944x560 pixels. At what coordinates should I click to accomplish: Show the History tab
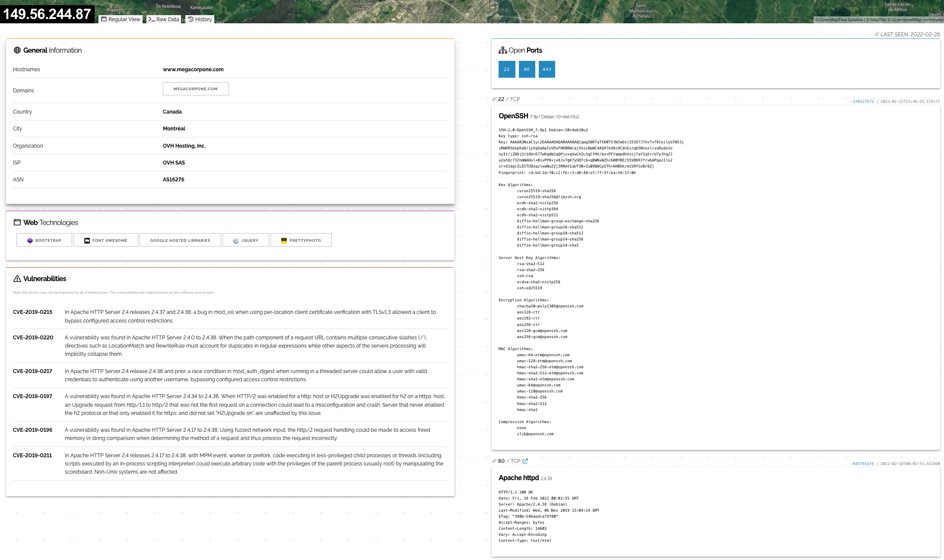point(200,19)
